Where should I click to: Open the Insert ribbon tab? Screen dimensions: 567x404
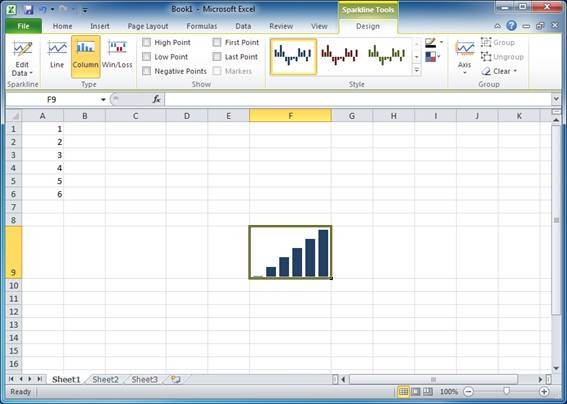coord(100,26)
